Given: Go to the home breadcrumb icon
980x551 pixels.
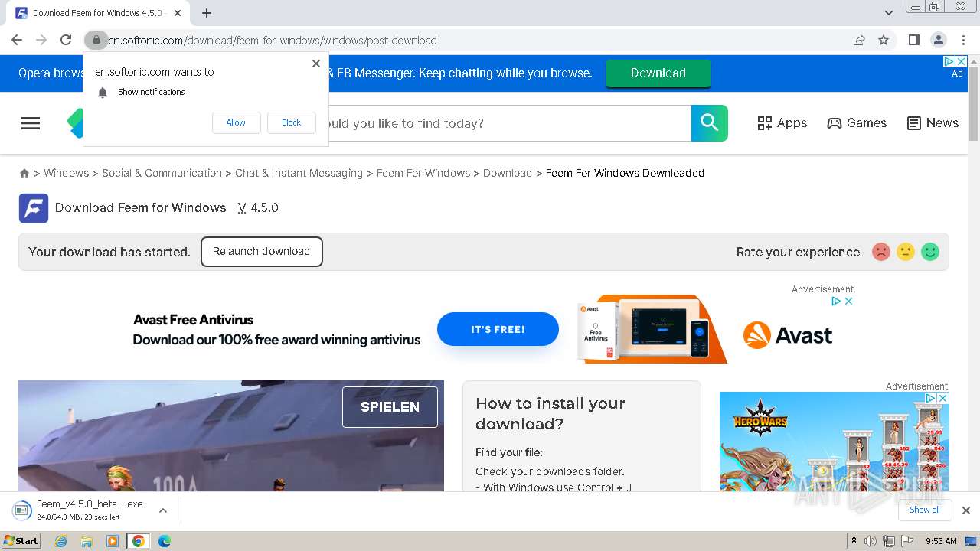Looking at the screenshot, I should pyautogui.click(x=24, y=174).
